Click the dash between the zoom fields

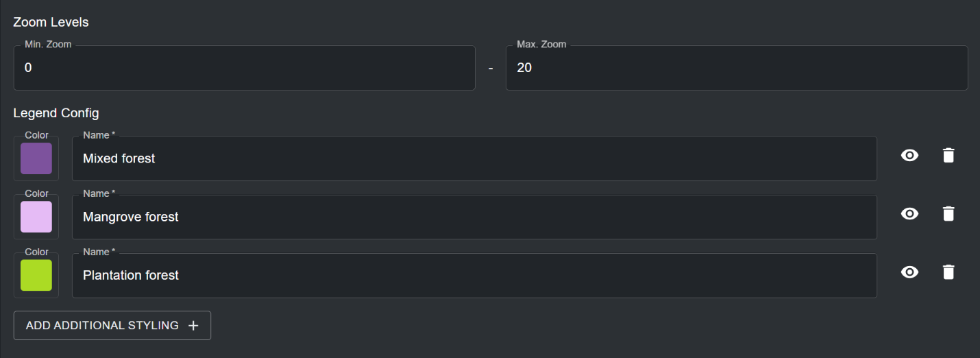[x=491, y=69]
